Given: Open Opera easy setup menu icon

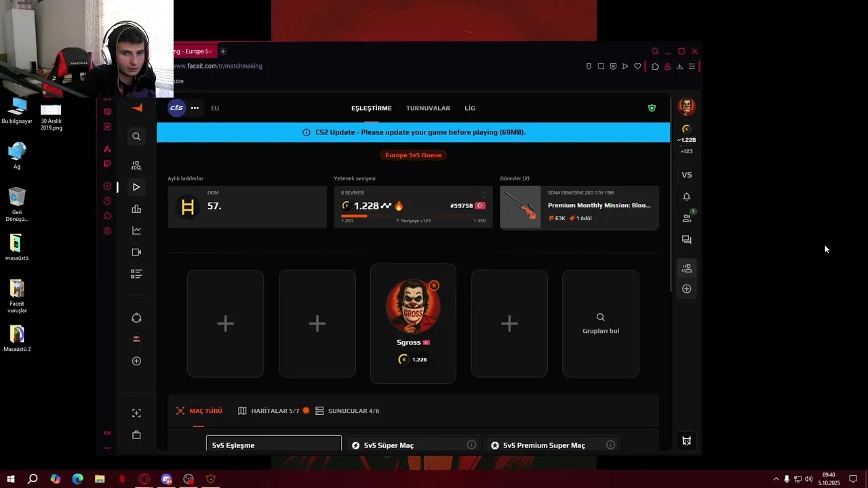Looking at the screenshot, I should [x=692, y=66].
